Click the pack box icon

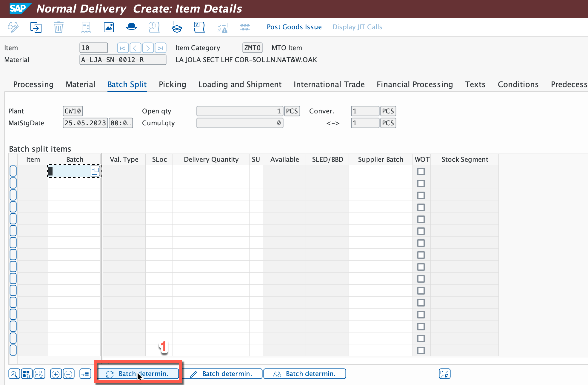pyautogui.click(x=177, y=27)
